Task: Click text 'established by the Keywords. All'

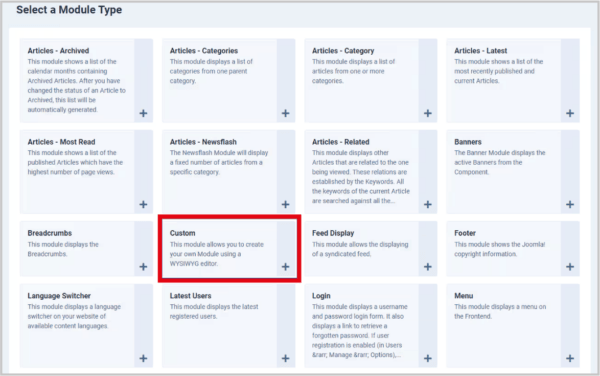Action: [x=358, y=182]
